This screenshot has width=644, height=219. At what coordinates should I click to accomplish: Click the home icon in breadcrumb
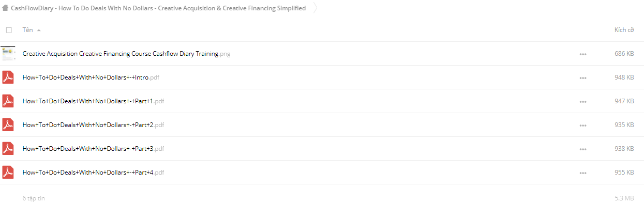tap(5, 8)
